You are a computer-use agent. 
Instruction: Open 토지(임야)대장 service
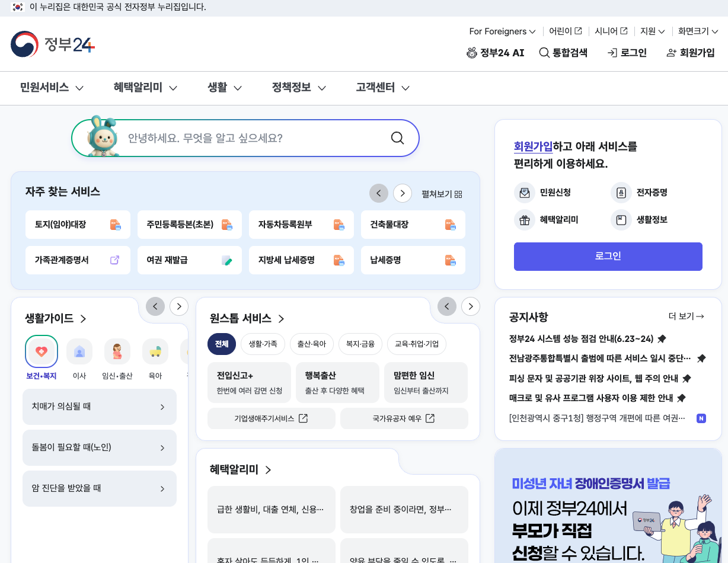(x=78, y=225)
